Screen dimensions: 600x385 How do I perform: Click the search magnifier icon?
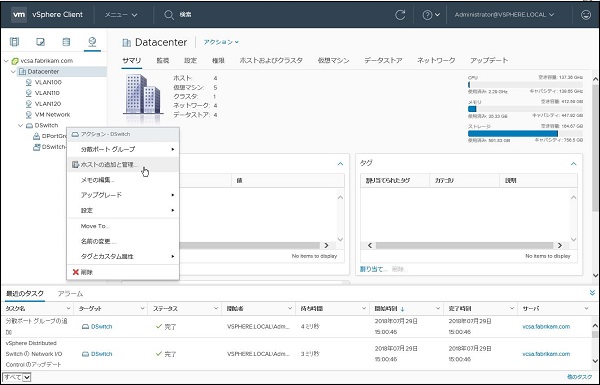169,15
